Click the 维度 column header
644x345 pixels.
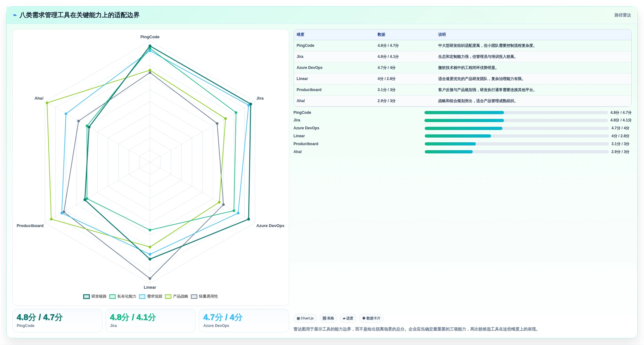[301, 34]
